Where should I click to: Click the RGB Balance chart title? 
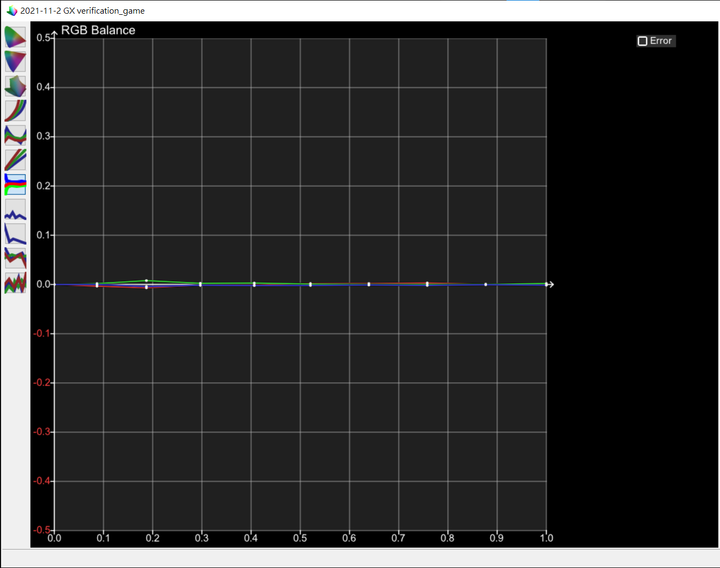[98, 30]
